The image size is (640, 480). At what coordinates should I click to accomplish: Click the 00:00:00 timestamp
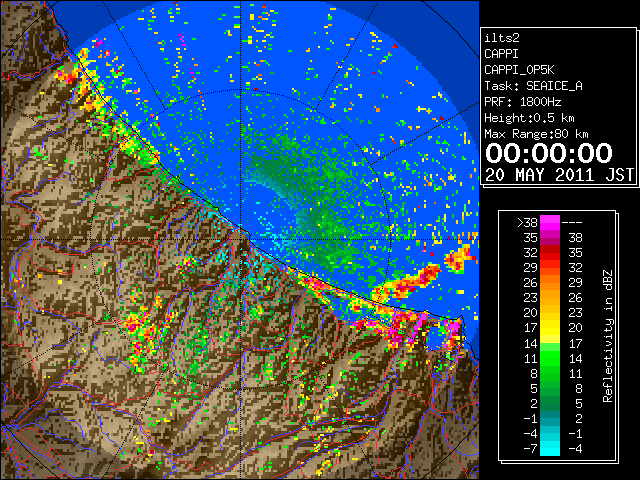click(x=549, y=153)
